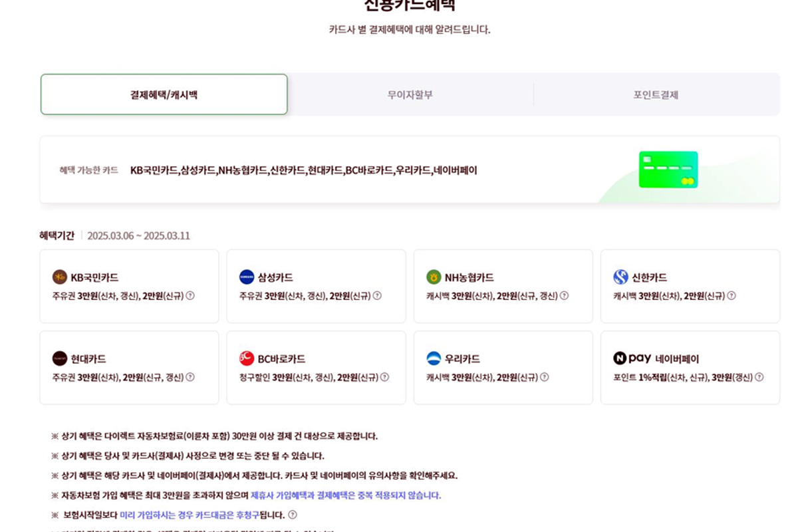Select the 현대카드 card name
798x532 pixels.
(88, 358)
